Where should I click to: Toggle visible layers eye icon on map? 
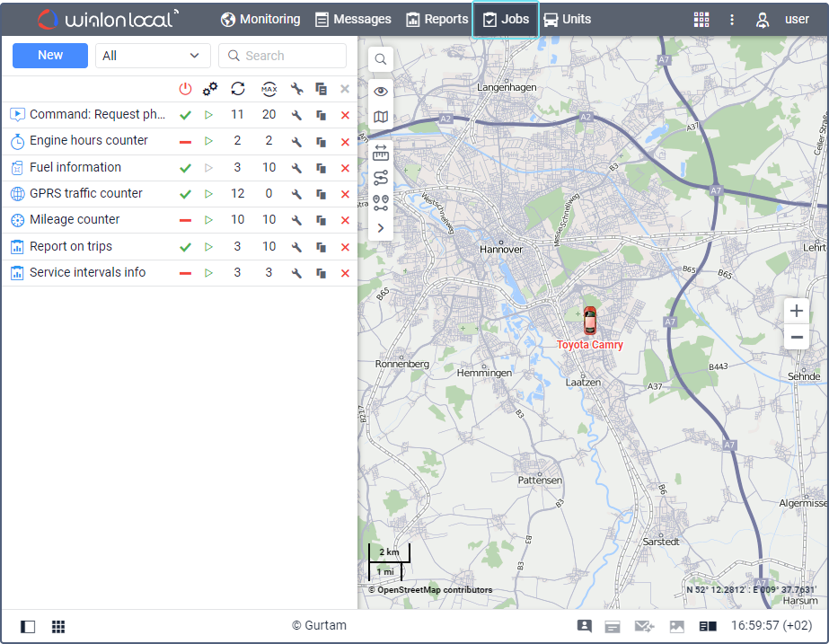pyautogui.click(x=380, y=92)
